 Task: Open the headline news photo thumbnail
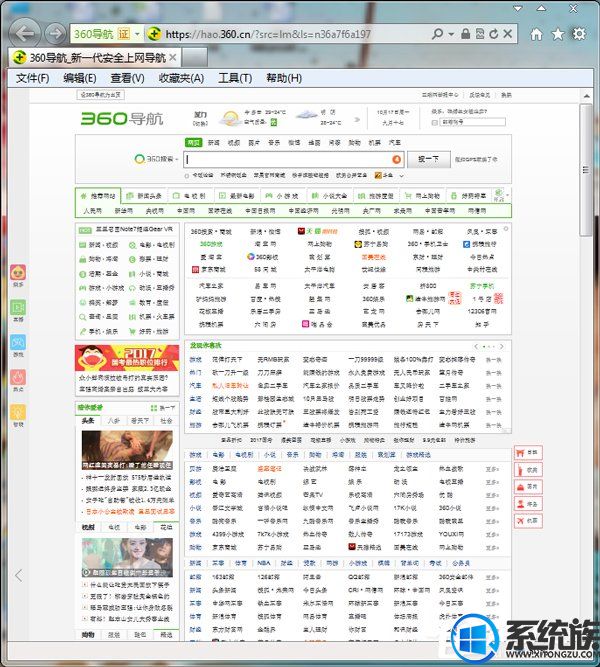tap(127, 450)
